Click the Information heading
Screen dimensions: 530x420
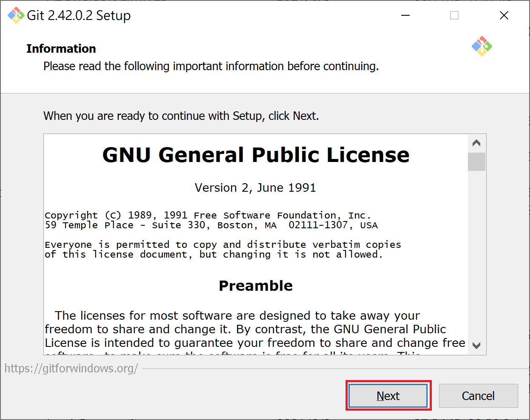pos(61,48)
